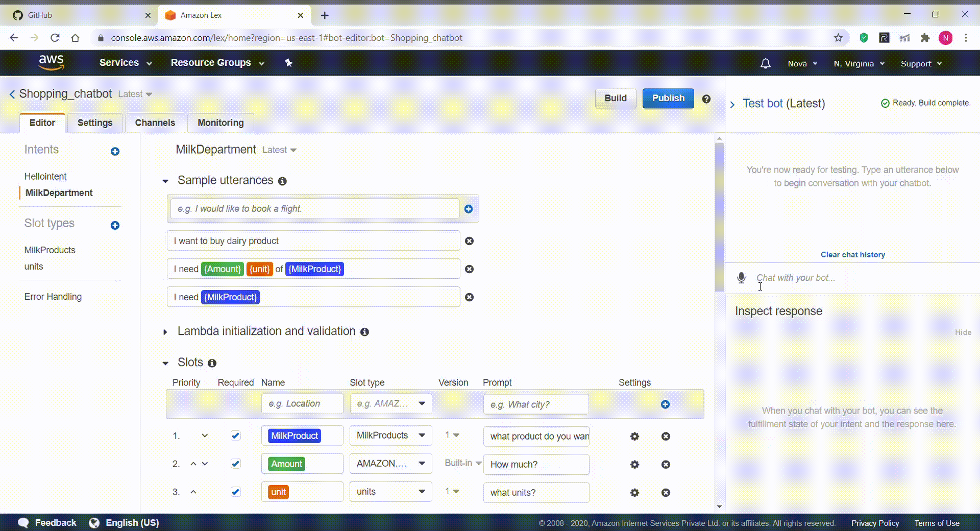Click the Publish button
The height and width of the screenshot is (531, 980).
tap(668, 98)
